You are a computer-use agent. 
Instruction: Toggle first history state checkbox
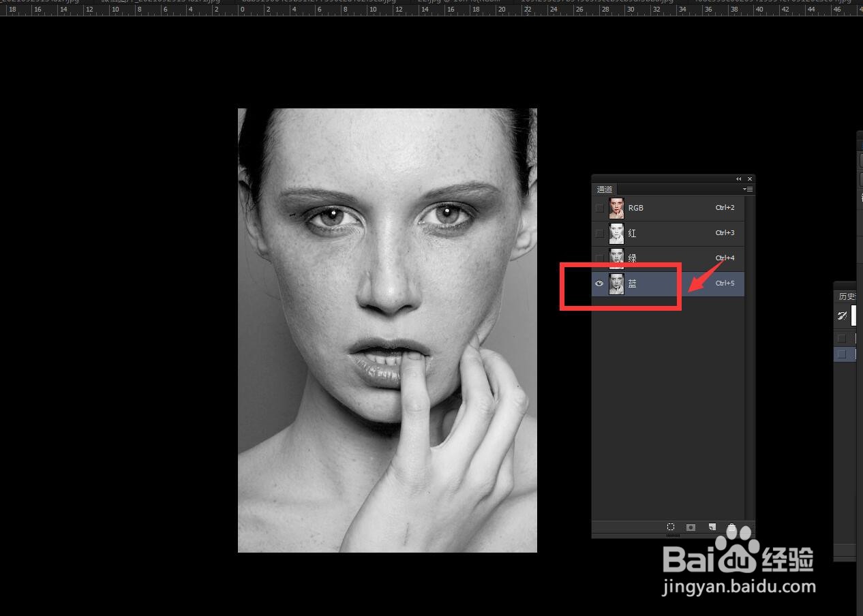click(x=842, y=338)
